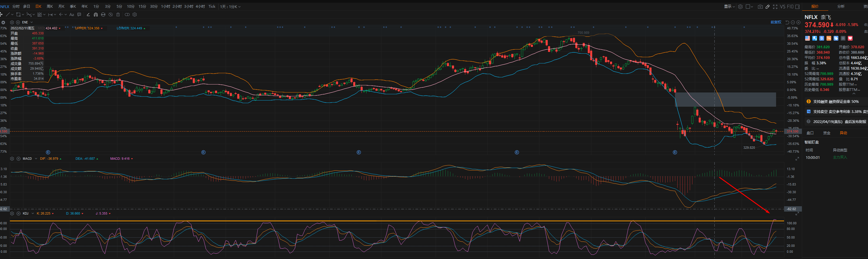Undo the last chart zoom
Viewport: 868px width, 259px height.
[x=787, y=23]
